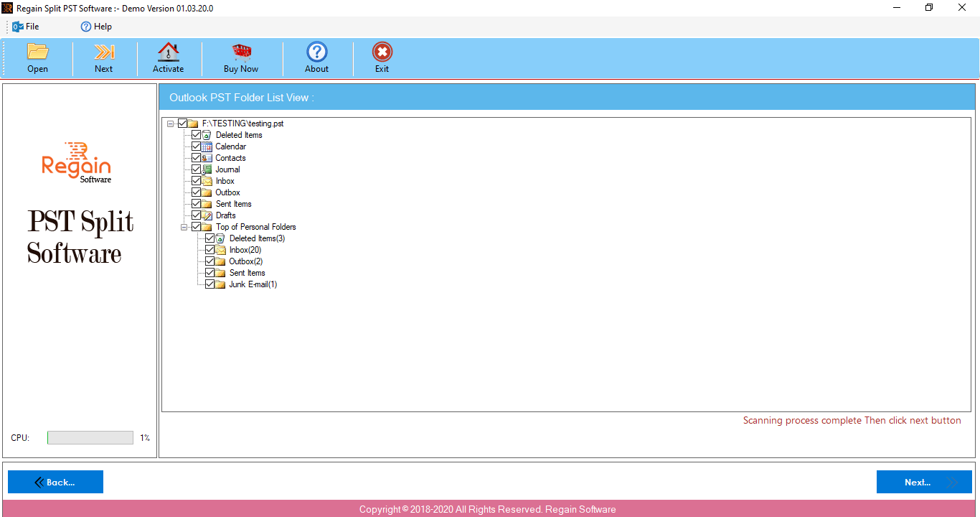Click the Journal folder icon
This screenshot has width=980, height=517.
point(207,169)
